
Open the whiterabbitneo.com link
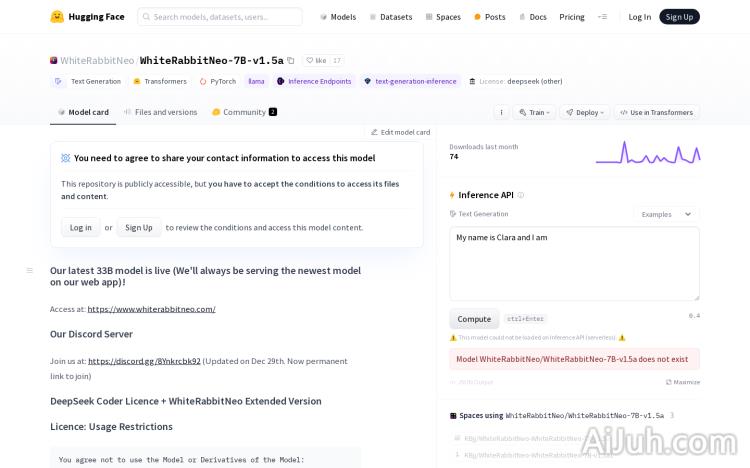151,309
